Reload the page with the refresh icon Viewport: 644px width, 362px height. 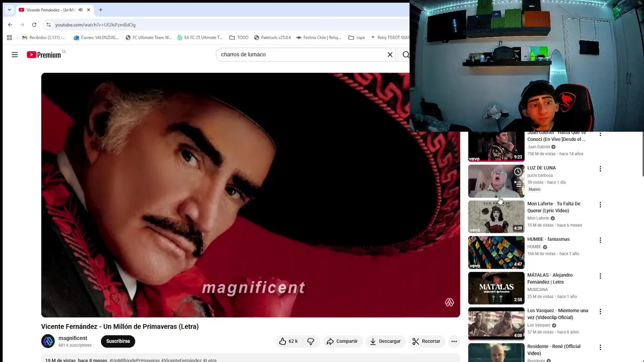(34, 25)
